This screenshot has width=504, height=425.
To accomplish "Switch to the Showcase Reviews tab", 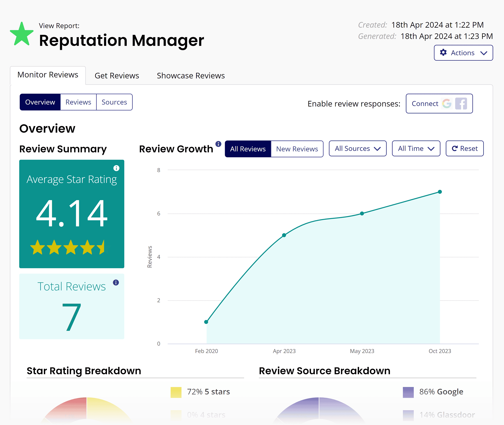I will coord(191,75).
